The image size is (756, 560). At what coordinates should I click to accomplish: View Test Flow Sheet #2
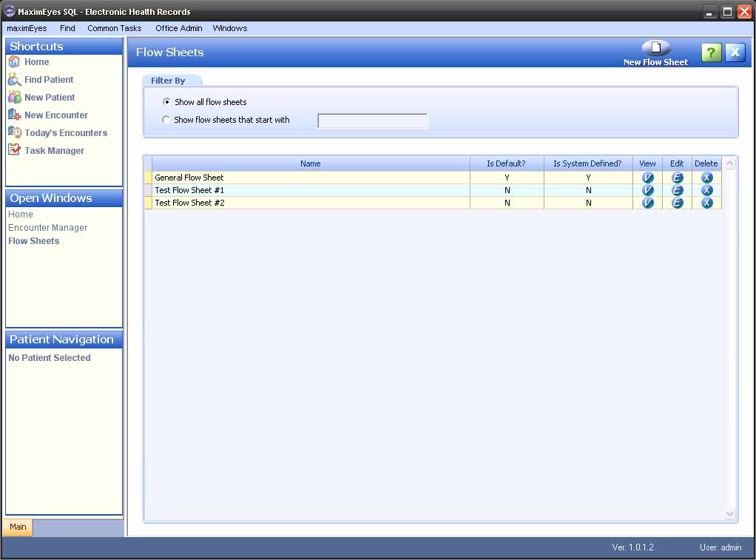647,203
